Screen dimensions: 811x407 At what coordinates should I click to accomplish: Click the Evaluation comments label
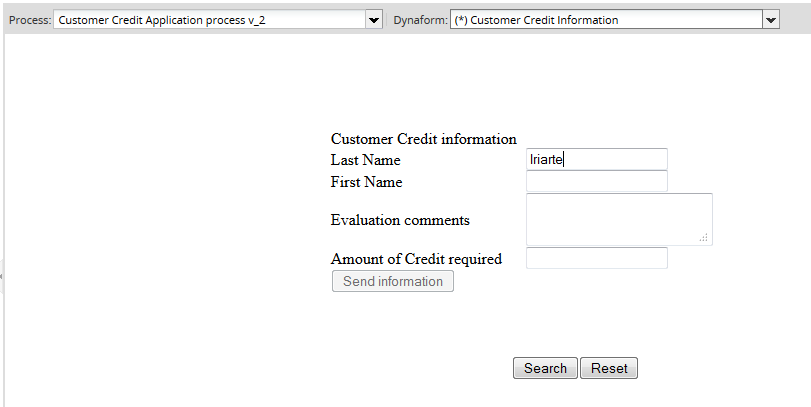point(400,220)
